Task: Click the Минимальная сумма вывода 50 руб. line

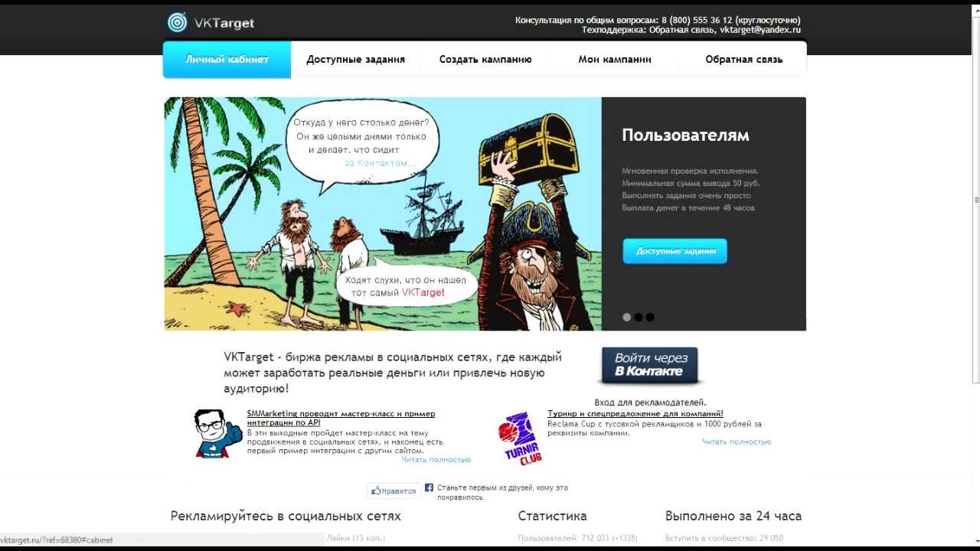Action: click(x=691, y=184)
